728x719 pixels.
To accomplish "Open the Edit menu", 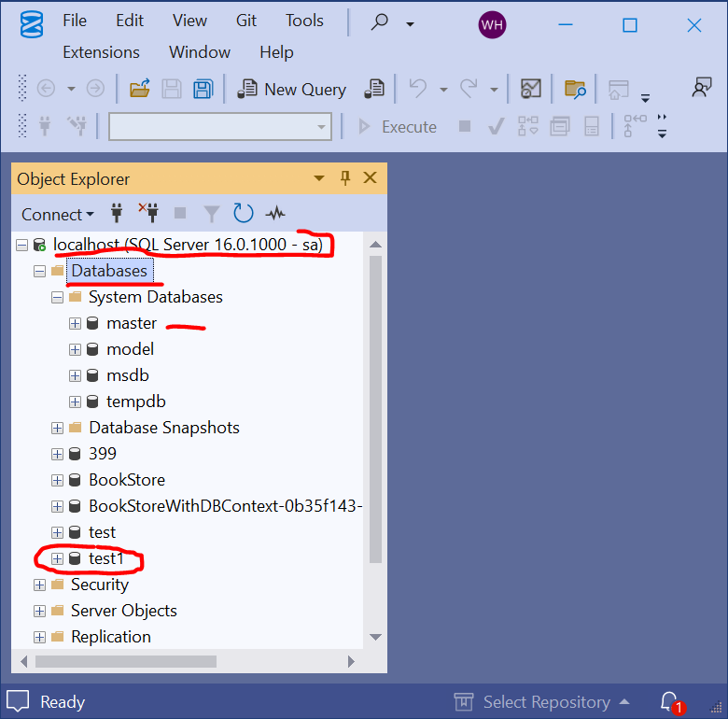I will pyautogui.click(x=130, y=21).
